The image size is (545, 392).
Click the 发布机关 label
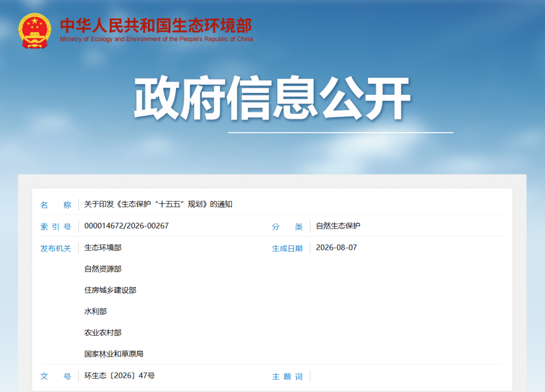click(56, 248)
